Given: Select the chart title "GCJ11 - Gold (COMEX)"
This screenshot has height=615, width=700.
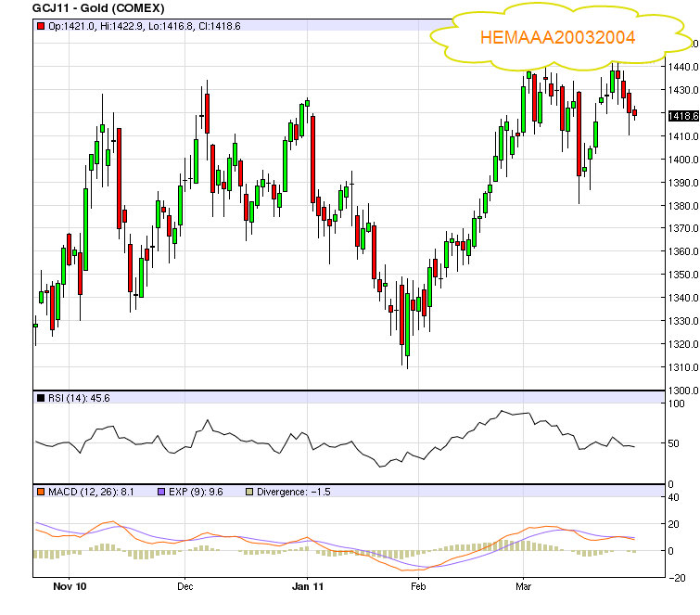Looking at the screenshot, I should point(98,8).
